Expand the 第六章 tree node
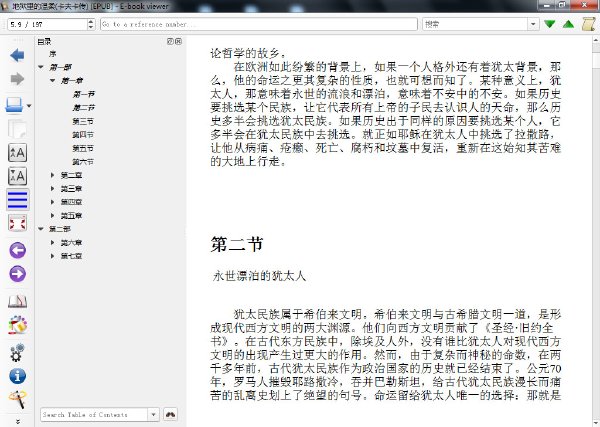Viewport: 600px width, 427px height. pos(52,242)
